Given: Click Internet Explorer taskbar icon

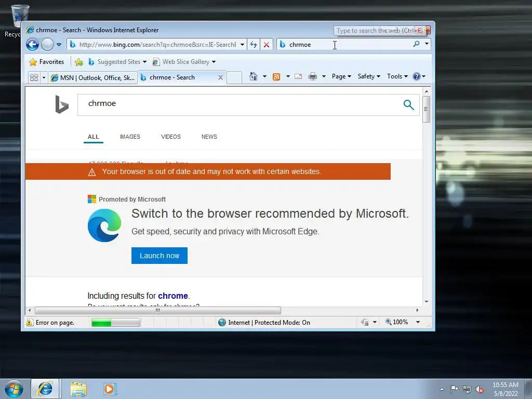Looking at the screenshot, I should click(x=45, y=389).
